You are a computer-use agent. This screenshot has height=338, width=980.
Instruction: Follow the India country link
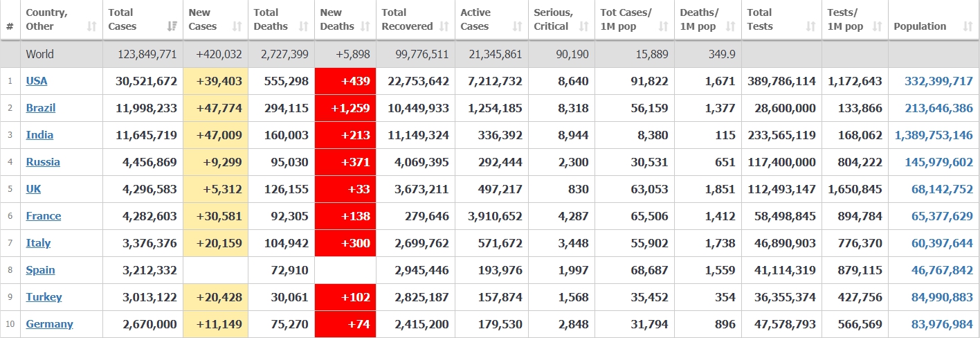point(39,135)
